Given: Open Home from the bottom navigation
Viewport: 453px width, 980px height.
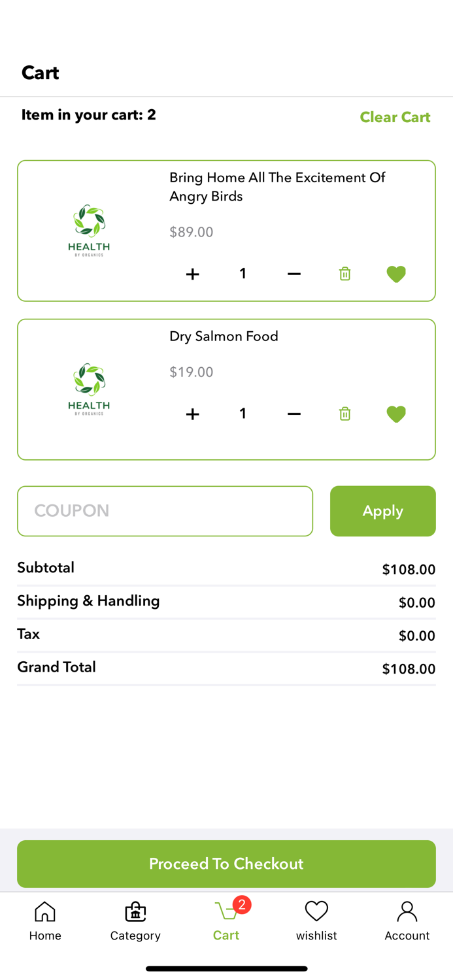Looking at the screenshot, I should [x=45, y=920].
